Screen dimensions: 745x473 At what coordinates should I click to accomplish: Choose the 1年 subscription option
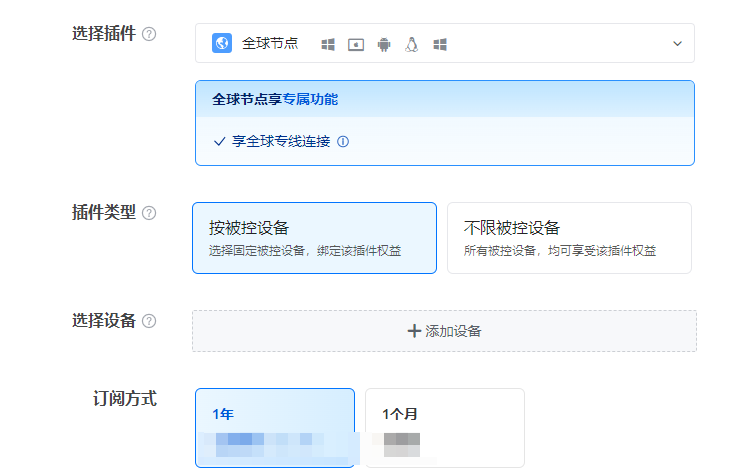(x=275, y=428)
